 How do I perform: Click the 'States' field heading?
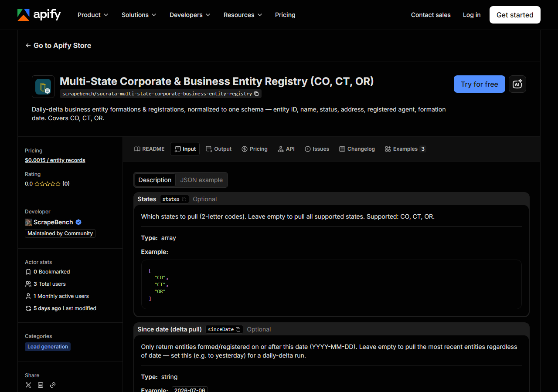(x=147, y=199)
